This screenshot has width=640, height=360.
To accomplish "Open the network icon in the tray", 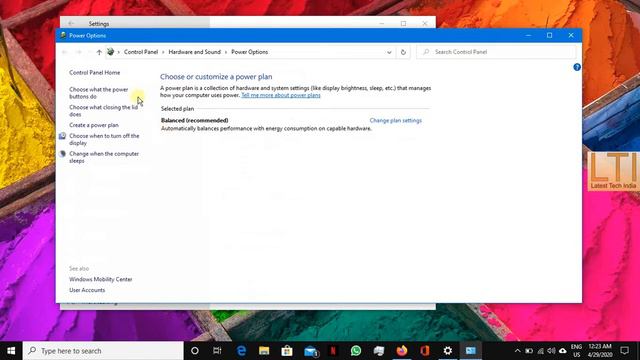I will (x=540, y=351).
